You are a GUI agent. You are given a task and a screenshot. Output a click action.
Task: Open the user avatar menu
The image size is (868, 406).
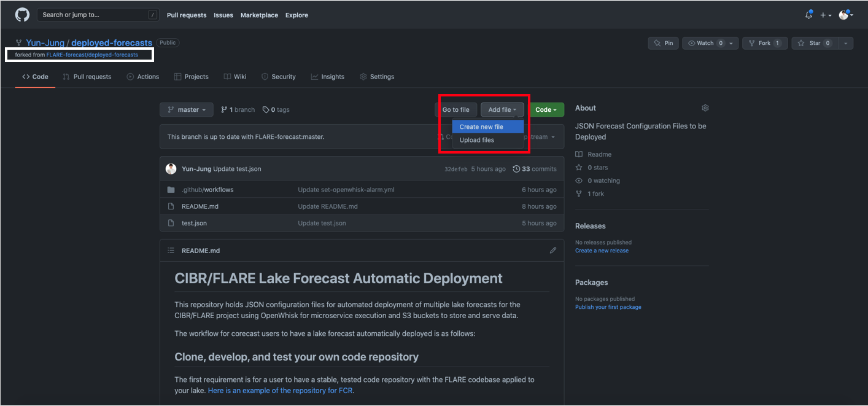click(846, 15)
